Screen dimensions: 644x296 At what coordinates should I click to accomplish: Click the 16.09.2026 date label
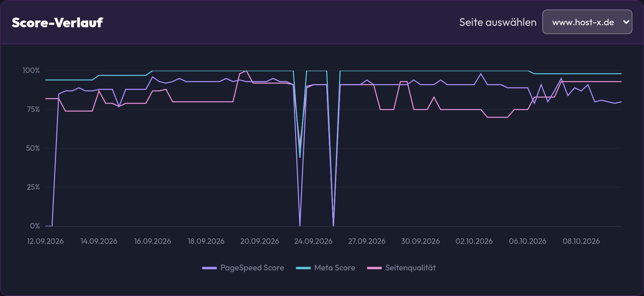coord(152,241)
